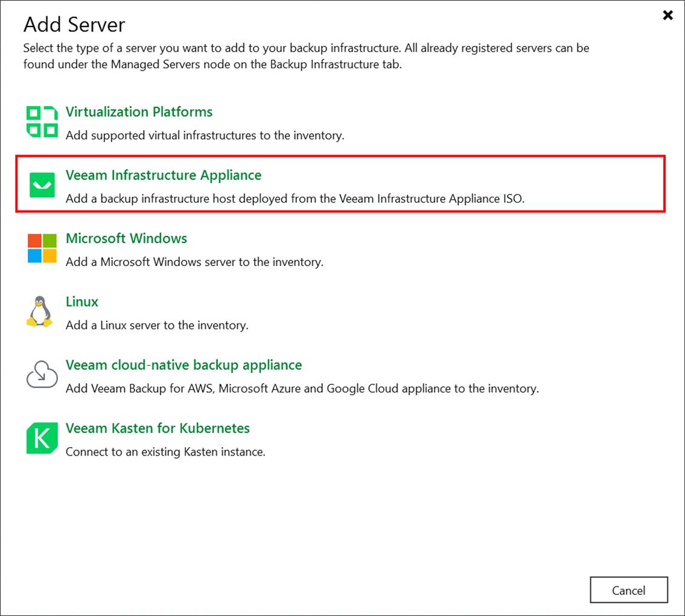Open the Virtualization Platforms option
The height and width of the screenshot is (616, 685).
coord(139,112)
